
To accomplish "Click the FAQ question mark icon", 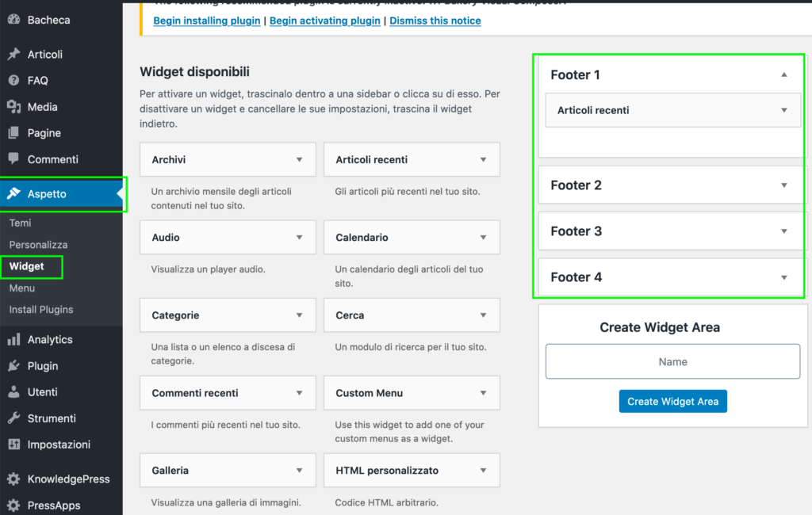I will 13,81.
